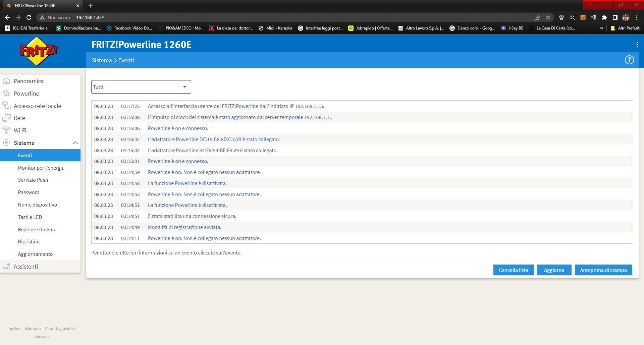Click the share page icon in the address bar

coord(537,17)
